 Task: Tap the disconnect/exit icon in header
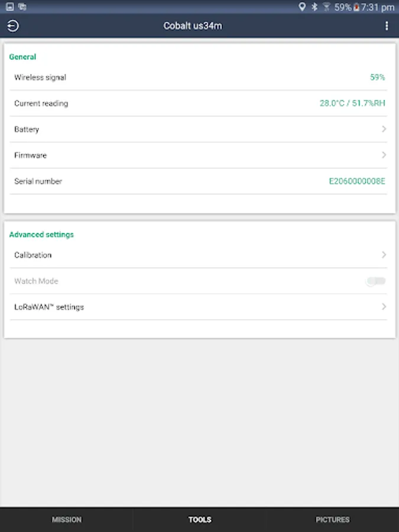[x=13, y=26]
